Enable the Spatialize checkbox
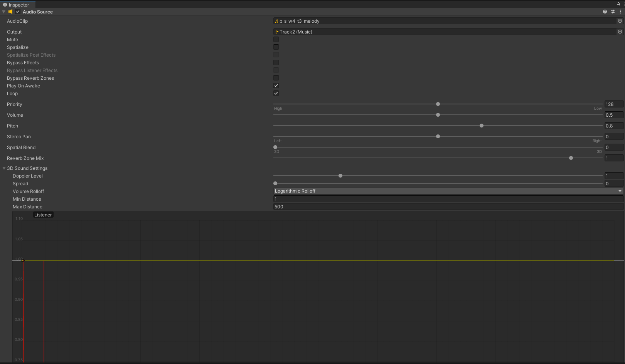This screenshot has width=625, height=364. (x=276, y=47)
